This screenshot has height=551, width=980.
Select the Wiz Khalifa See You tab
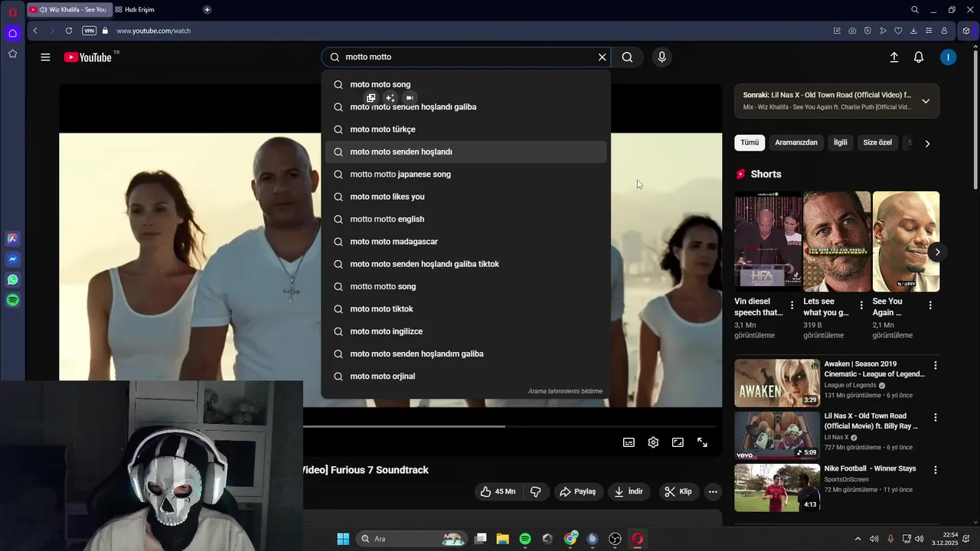click(x=69, y=10)
